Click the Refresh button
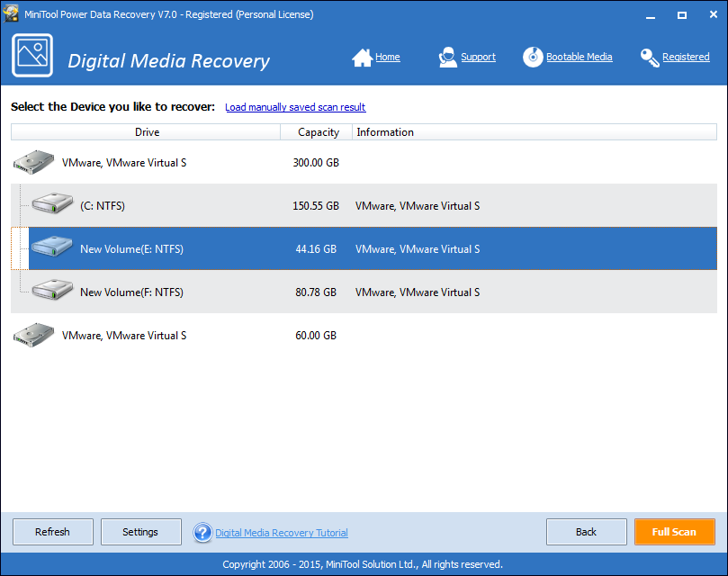This screenshot has height=576, width=728. coord(53,532)
